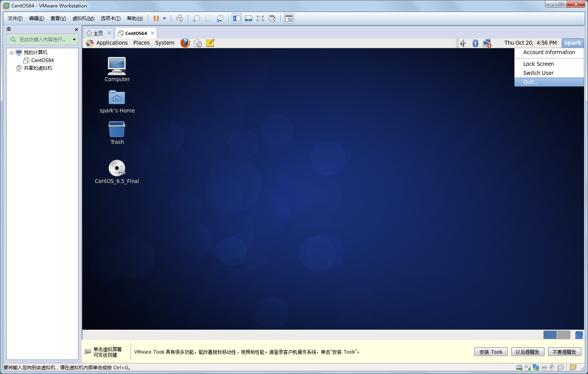Viewport: 588px width, 374px height.
Task: Enter full screen mode via toolbar icon
Action: 260,18
